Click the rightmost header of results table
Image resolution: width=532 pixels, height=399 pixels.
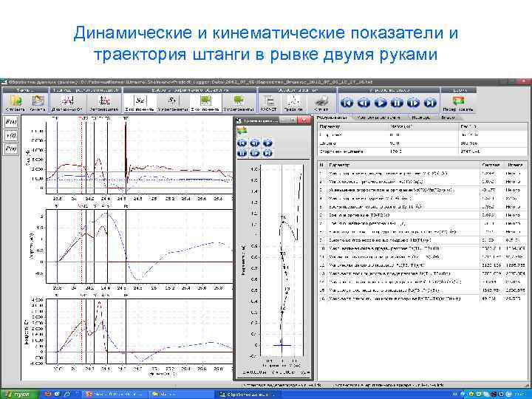tap(515, 165)
